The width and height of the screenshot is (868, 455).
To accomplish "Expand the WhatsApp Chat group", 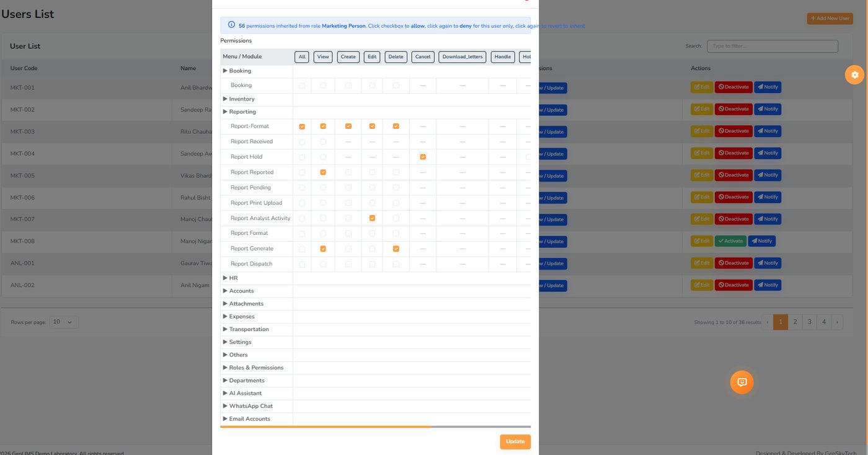I will point(247,407).
